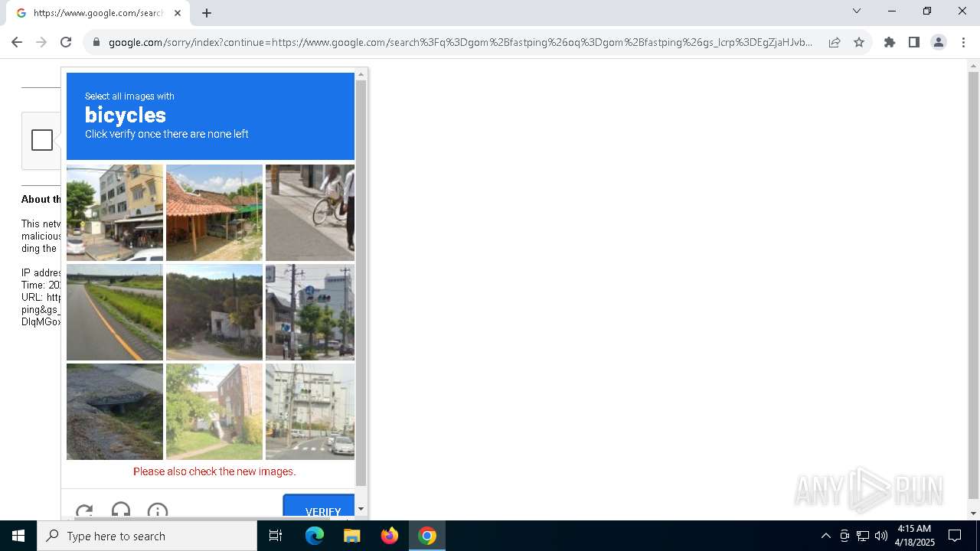Open the Extensions puzzle icon
980x551 pixels.
[890, 42]
